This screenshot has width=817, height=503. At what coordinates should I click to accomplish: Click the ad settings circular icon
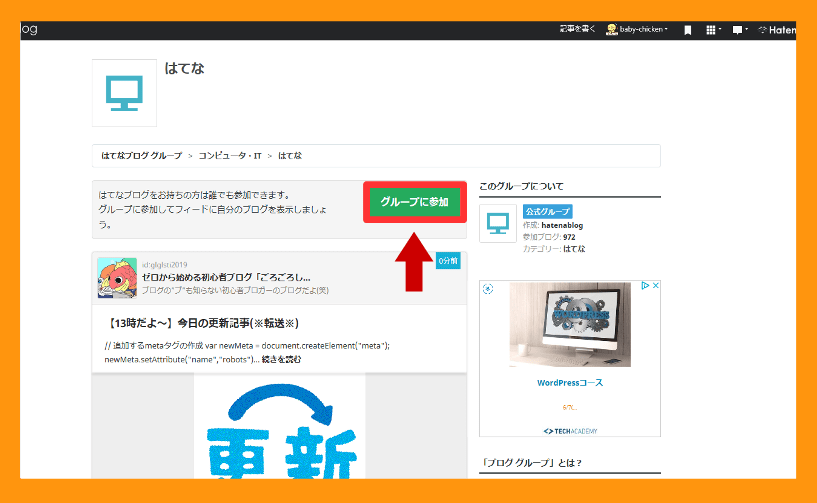pos(488,289)
